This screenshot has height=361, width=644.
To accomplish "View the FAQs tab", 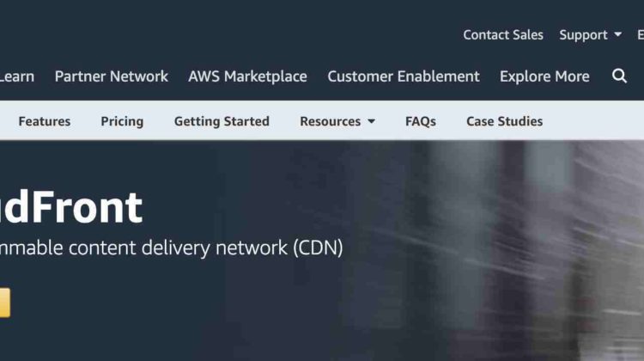I will tap(421, 121).
